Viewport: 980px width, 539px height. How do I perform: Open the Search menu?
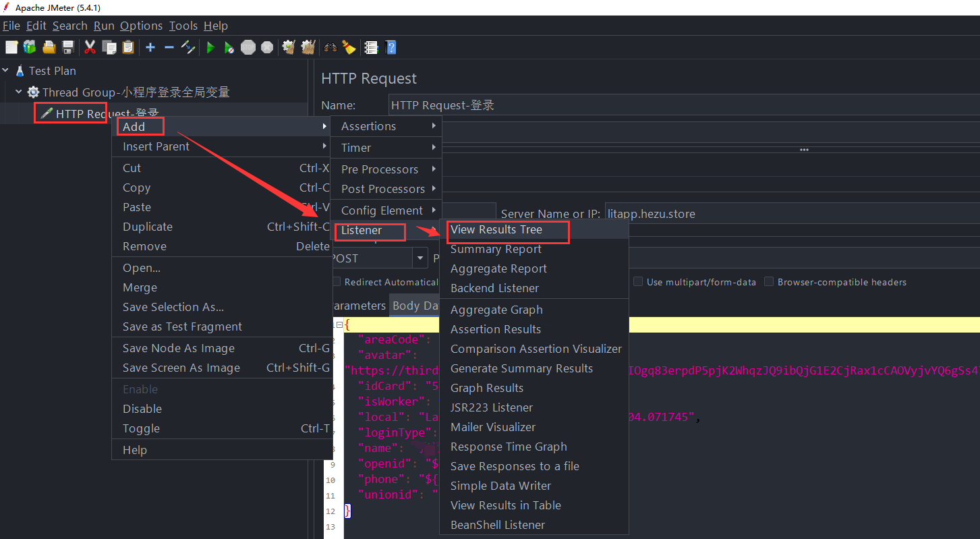(x=70, y=26)
